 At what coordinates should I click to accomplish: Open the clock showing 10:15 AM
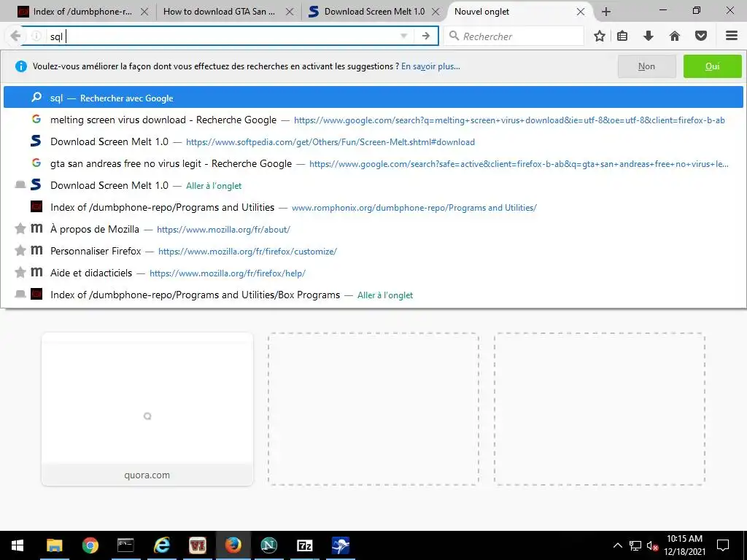(x=684, y=545)
